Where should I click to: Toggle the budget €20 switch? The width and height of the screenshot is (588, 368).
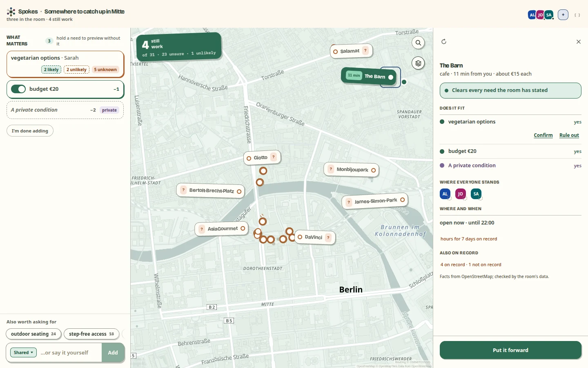18,89
